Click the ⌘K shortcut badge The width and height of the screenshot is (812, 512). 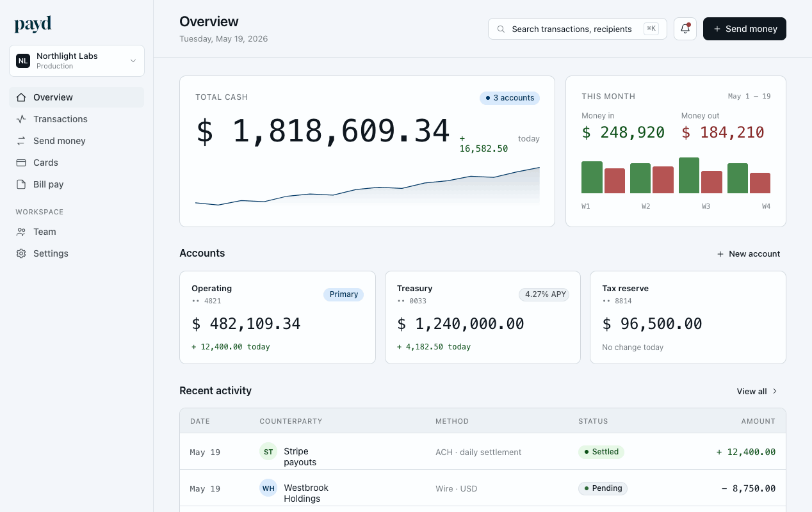(651, 29)
